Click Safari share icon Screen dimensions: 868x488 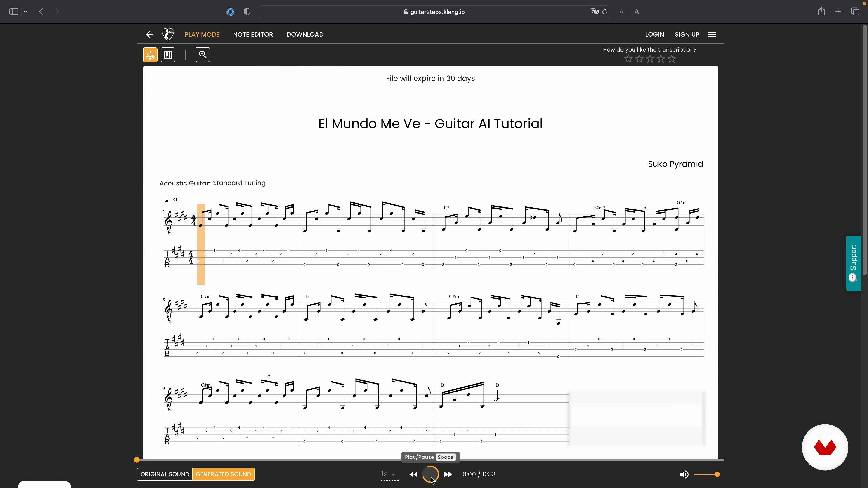(821, 12)
